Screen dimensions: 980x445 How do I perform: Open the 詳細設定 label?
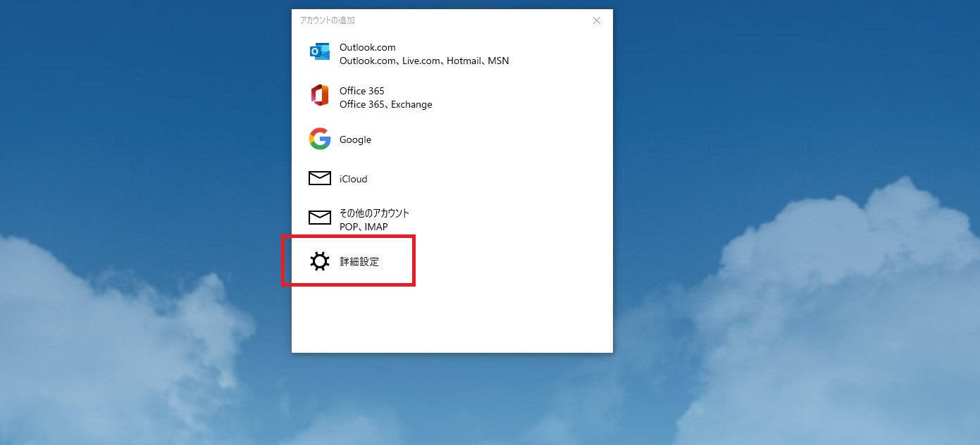tap(359, 261)
